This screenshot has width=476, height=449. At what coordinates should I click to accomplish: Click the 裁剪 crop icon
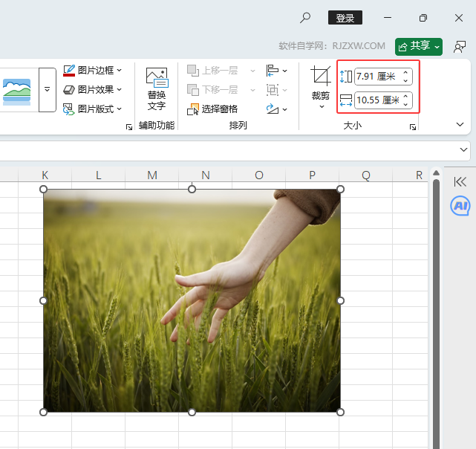coord(321,76)
